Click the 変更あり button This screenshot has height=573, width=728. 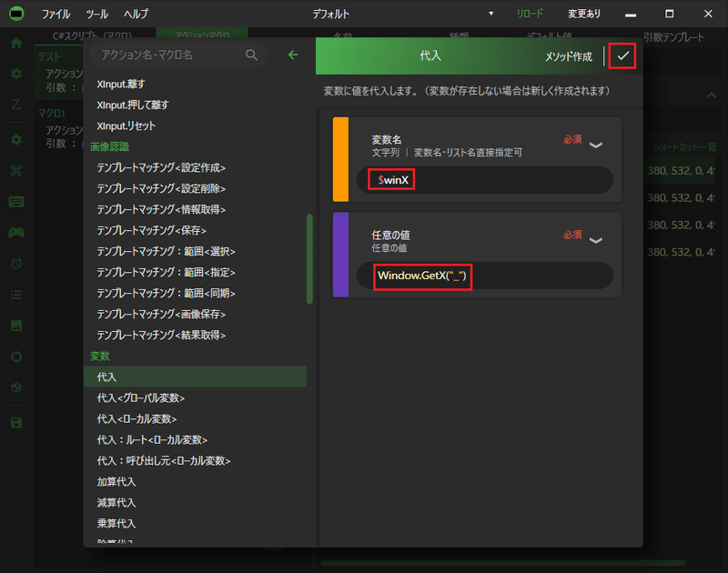[x=584, y=14]
